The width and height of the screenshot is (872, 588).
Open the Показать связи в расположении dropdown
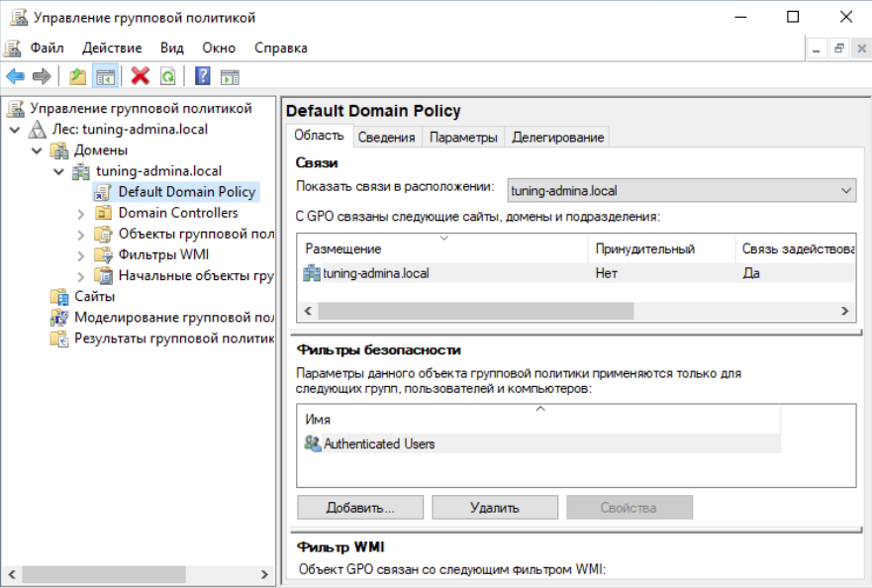pyautogui.click(x=681, y=190)
